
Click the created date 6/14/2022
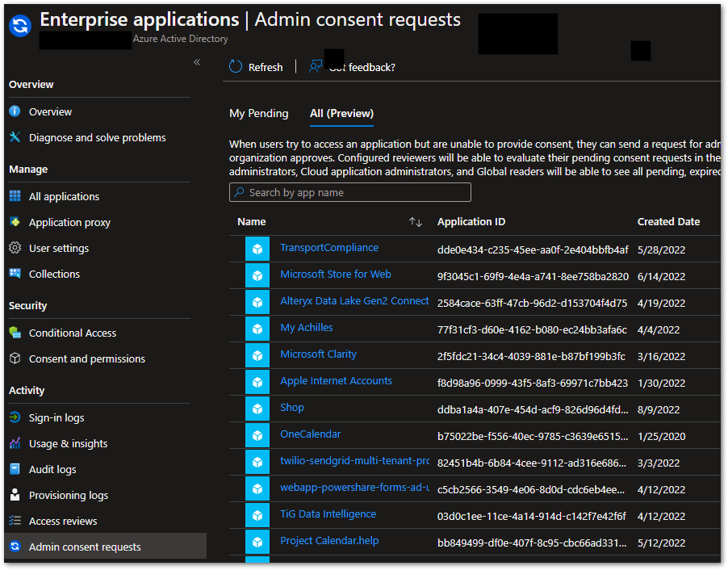pyautogui.click(x=661, y=276)
